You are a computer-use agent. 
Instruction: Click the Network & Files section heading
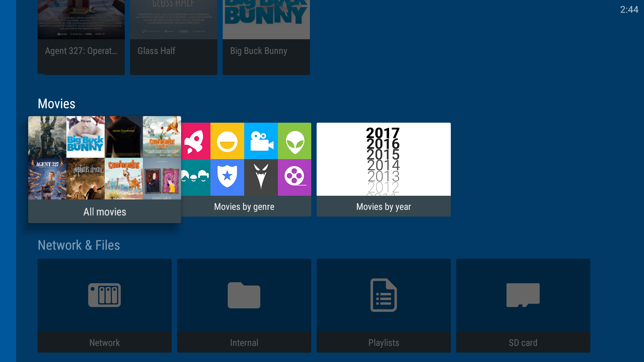79,245
